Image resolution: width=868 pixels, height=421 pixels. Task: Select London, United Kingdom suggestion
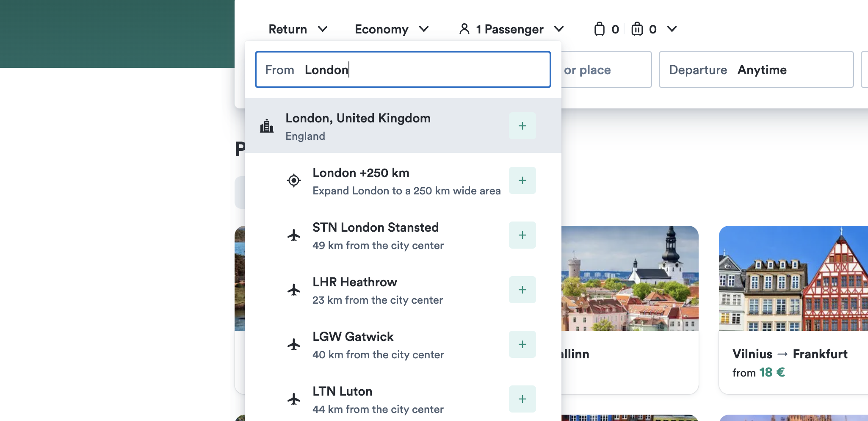[403, 126]
